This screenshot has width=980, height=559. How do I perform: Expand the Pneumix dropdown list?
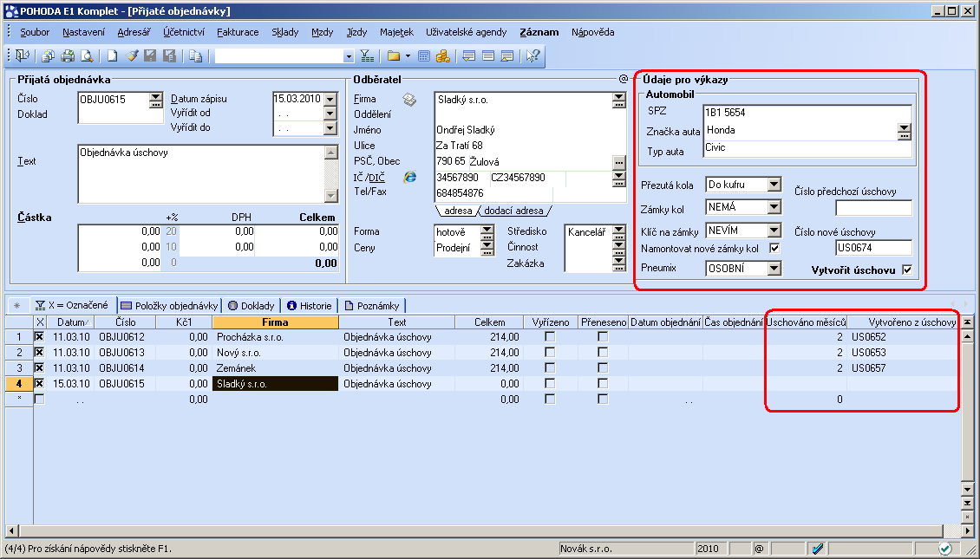(775, 269)
